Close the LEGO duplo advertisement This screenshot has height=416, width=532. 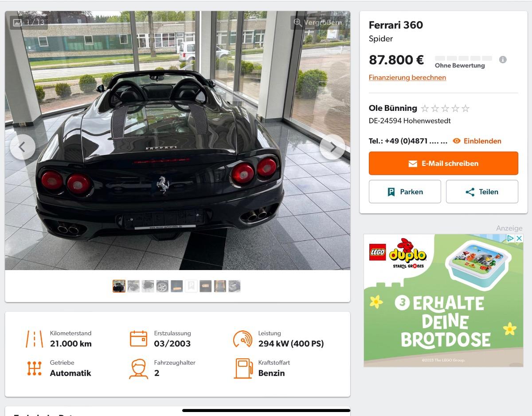click(519, 238)
